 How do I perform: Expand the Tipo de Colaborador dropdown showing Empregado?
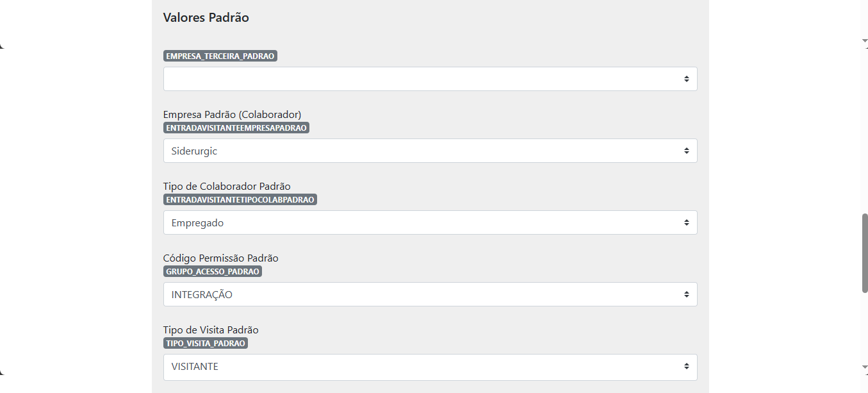click(x=430, y=222)
